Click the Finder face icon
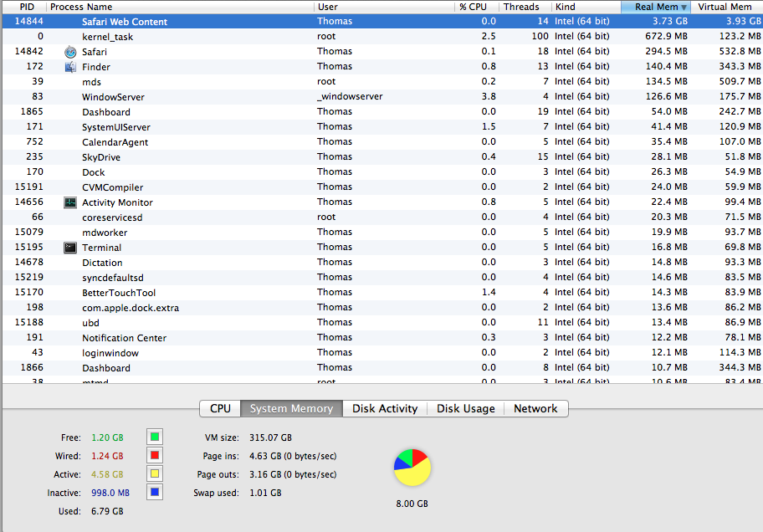The image size is (763, 532). point(70,67)
